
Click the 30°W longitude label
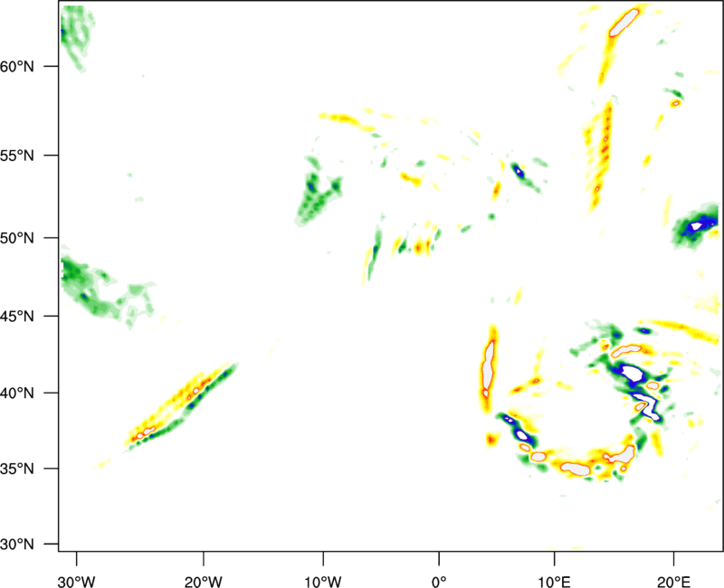(x=77, y=582)
